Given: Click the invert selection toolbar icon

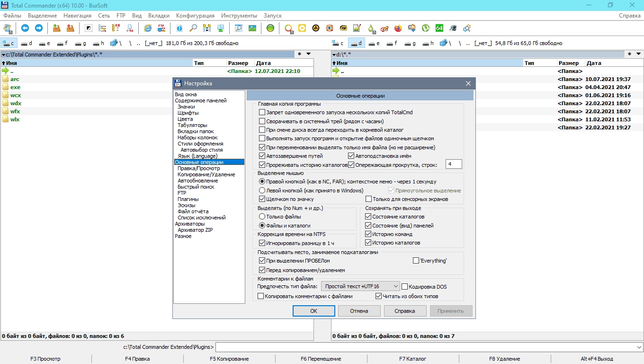Looking at the screenshot, I should tap(89, 28).
